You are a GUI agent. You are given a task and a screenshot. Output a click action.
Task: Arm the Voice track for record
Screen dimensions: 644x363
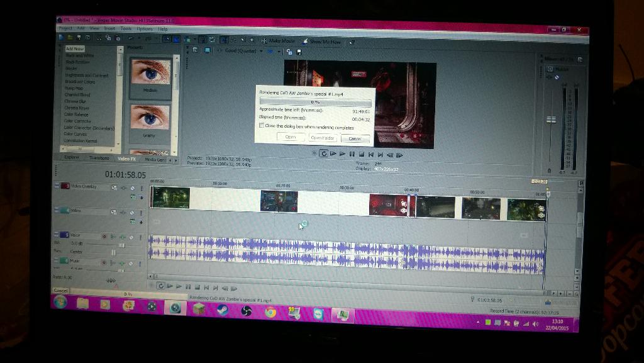104,237
